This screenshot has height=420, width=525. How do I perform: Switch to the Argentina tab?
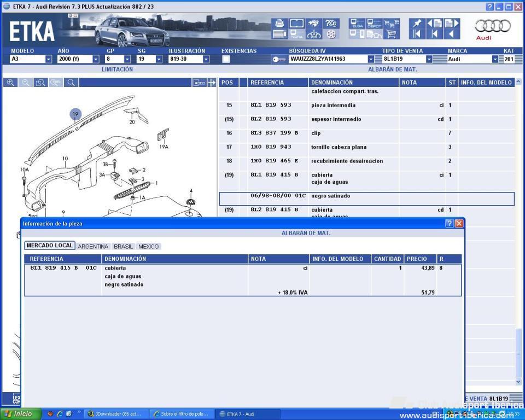tap(93, 247)
